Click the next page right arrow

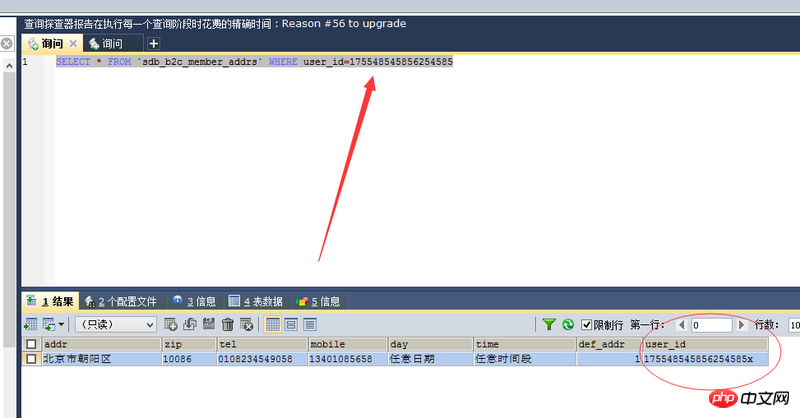pyautogui.click(x=742, y=325)
